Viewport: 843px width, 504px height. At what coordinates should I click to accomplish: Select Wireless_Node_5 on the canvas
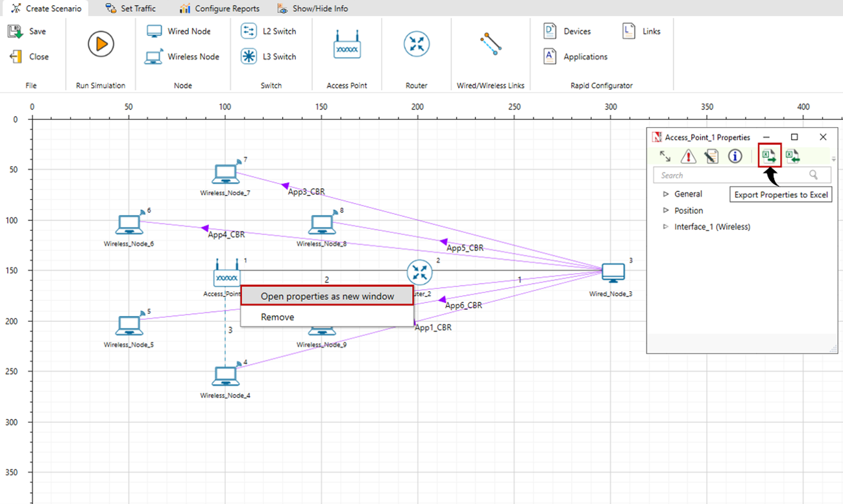tap(129, 326)
